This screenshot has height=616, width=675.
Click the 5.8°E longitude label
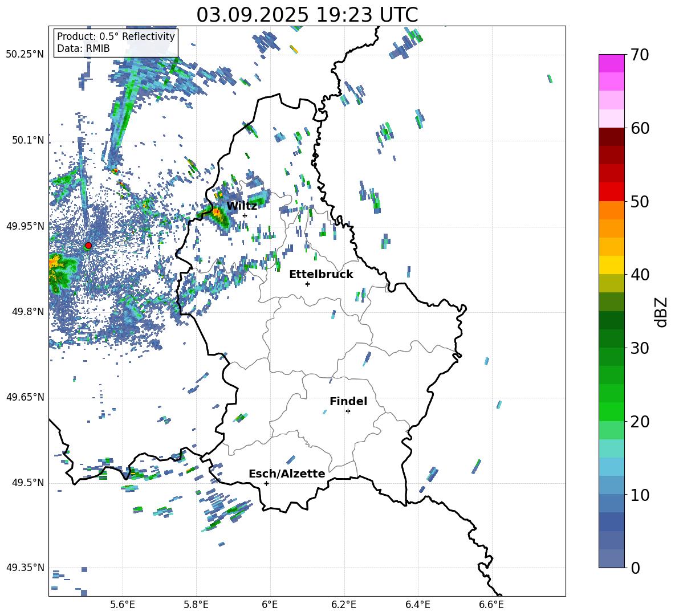coord(196,605)
